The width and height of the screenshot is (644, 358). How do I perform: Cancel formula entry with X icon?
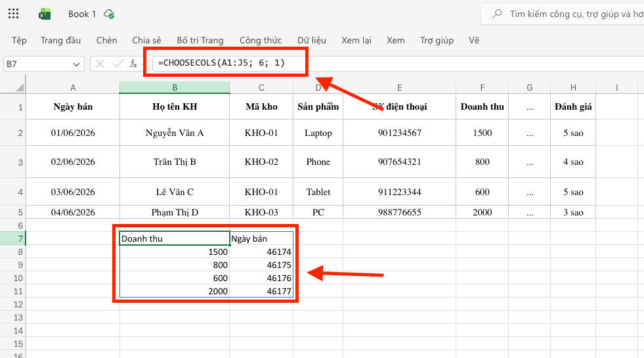[99, 64]
